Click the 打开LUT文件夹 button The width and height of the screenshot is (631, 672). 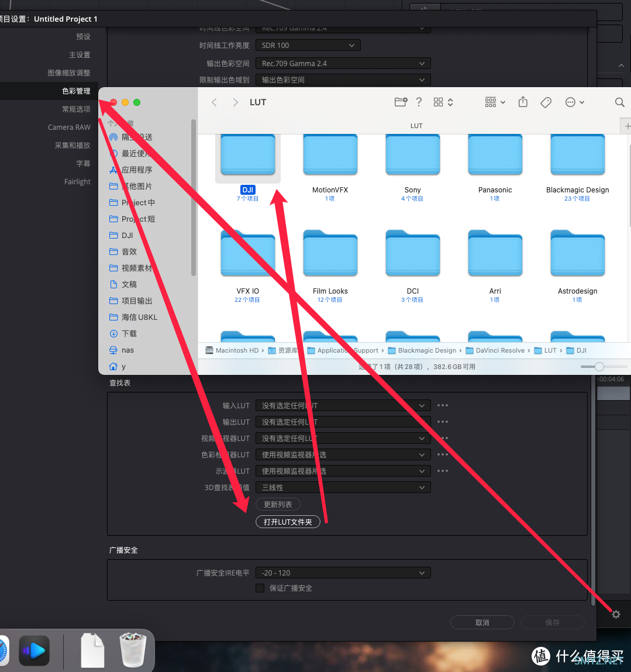point(288,522)
